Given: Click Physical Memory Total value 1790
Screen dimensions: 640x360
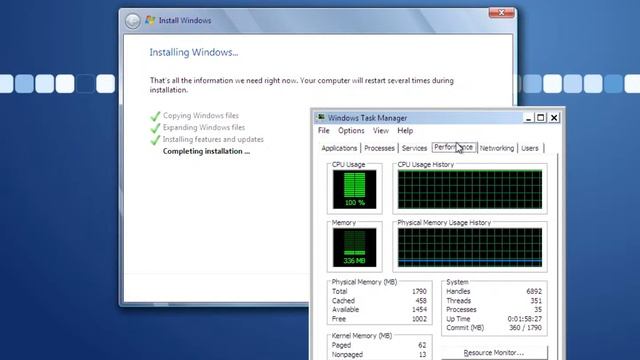Looking at the screenshot, I should (419, 291).
